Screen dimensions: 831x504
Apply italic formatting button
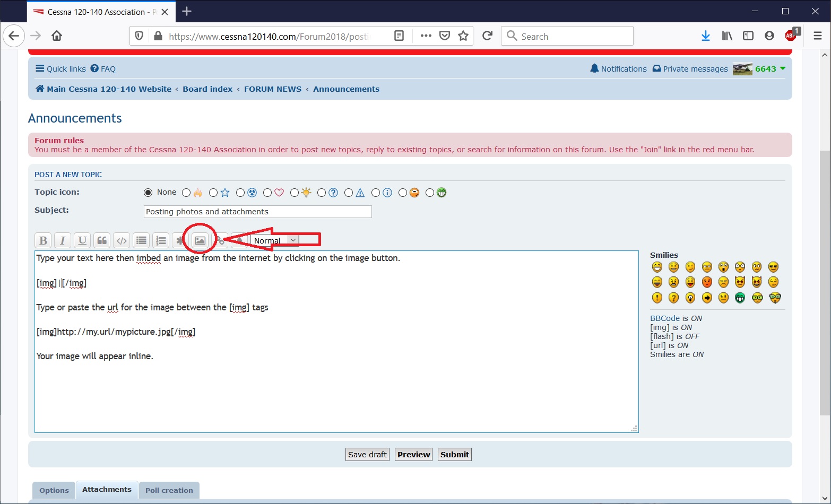pyautogui.click(x=63, y=240)
